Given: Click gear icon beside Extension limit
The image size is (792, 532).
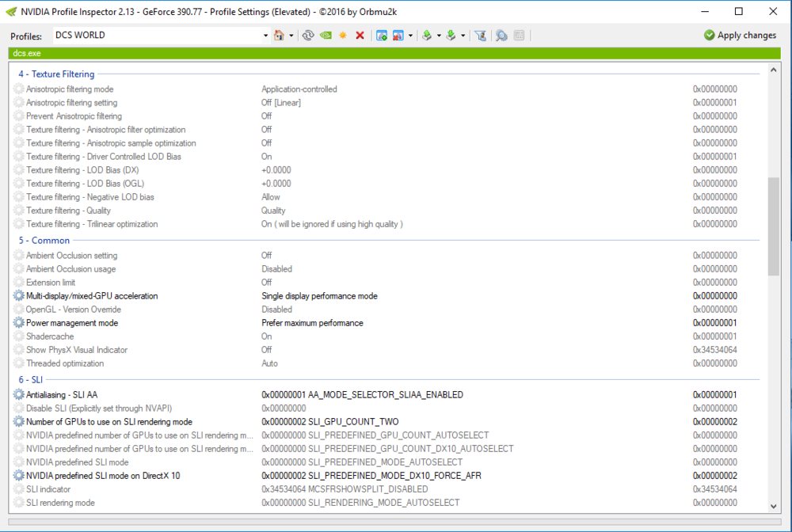Looking at the screenshot, I should (19, 282).
